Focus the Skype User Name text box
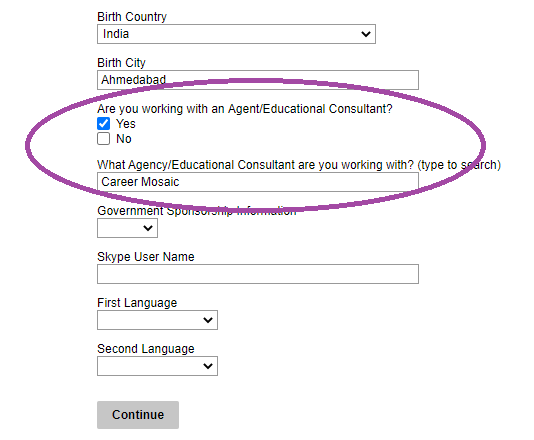534x440 pixels. 258,274
